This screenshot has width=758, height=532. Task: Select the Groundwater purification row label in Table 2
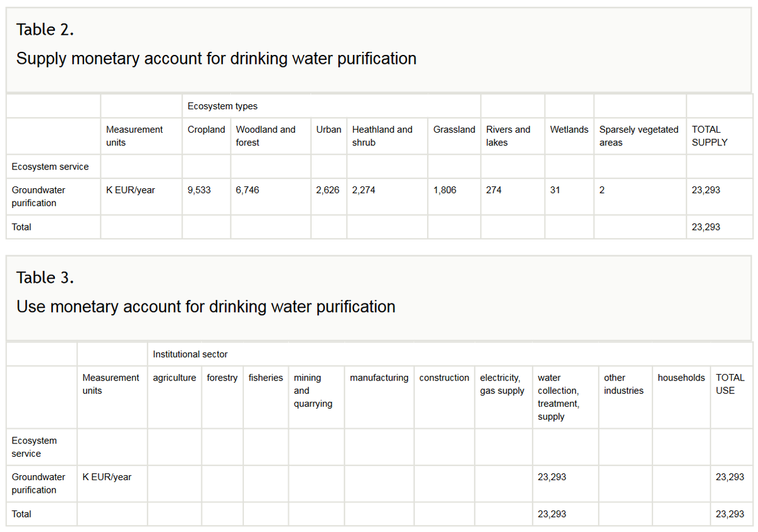coord(38,196)
